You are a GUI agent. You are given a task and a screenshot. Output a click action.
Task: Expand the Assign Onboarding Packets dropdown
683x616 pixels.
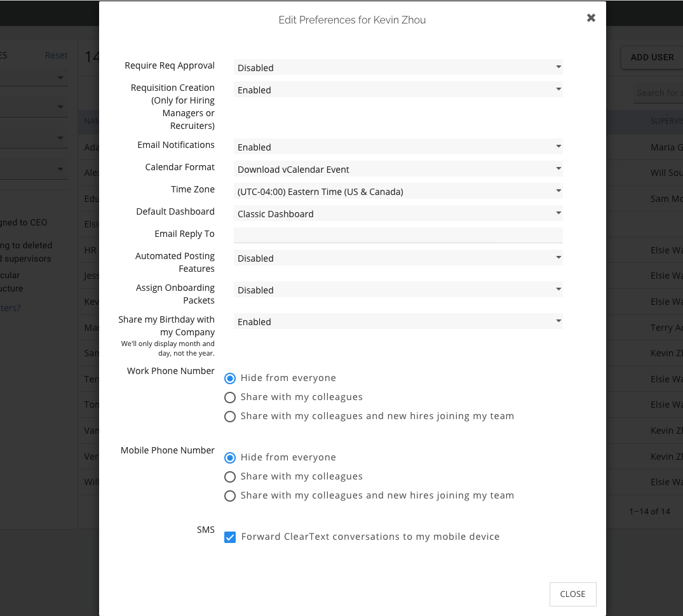[398, 290]
